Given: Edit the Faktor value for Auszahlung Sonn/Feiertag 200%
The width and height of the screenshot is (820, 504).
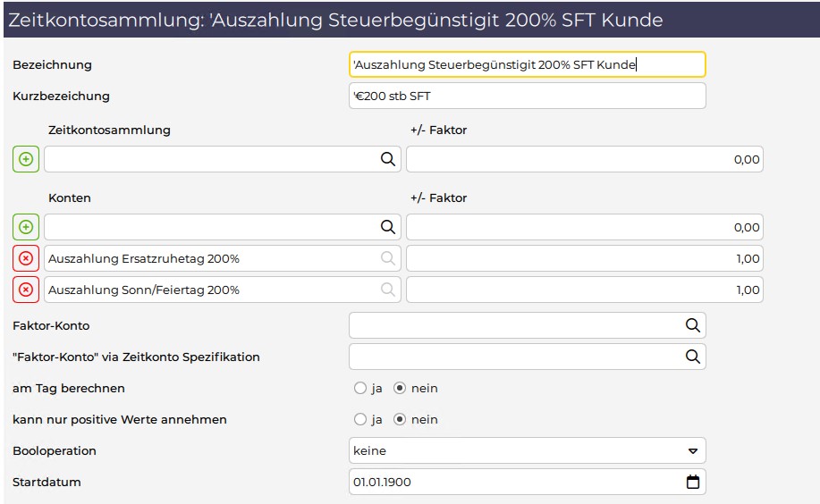Looking at the screenshot, I should [x=585, y=290].
